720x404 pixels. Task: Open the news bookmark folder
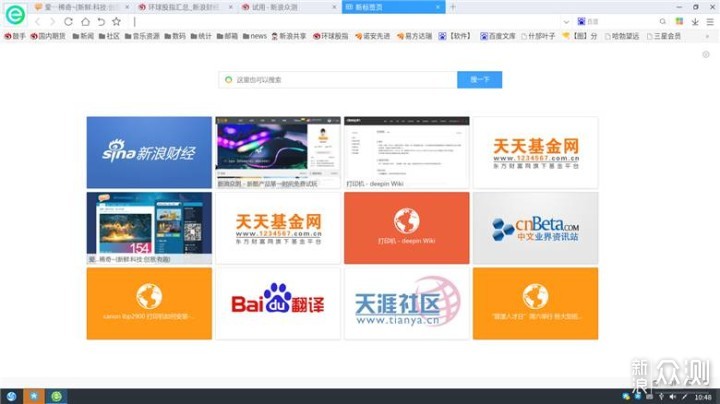pos(255,36)
